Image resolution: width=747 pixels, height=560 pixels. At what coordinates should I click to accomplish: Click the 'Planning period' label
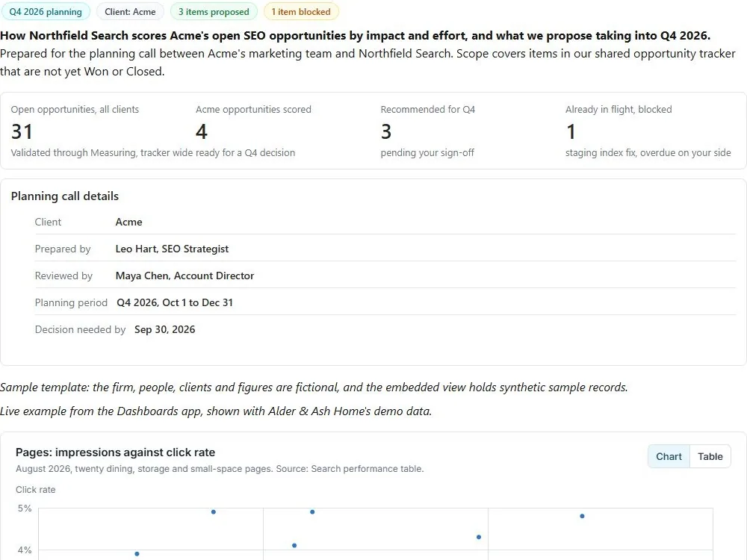(71, 302)
